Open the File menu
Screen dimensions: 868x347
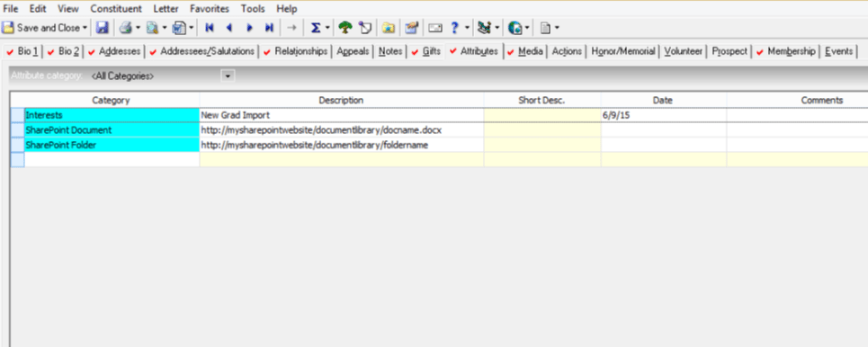pyautogui.click(x=11, y=9)
